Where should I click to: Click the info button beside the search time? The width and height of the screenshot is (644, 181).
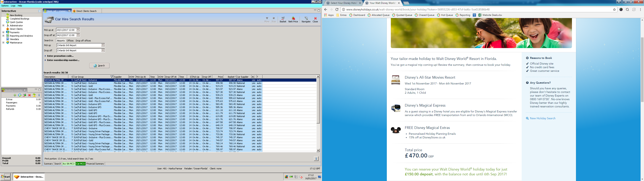pos(316,158)
